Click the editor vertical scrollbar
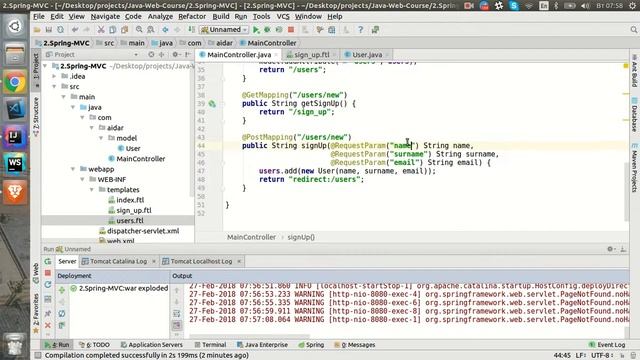640x360 pixels. tap(627, 191)
